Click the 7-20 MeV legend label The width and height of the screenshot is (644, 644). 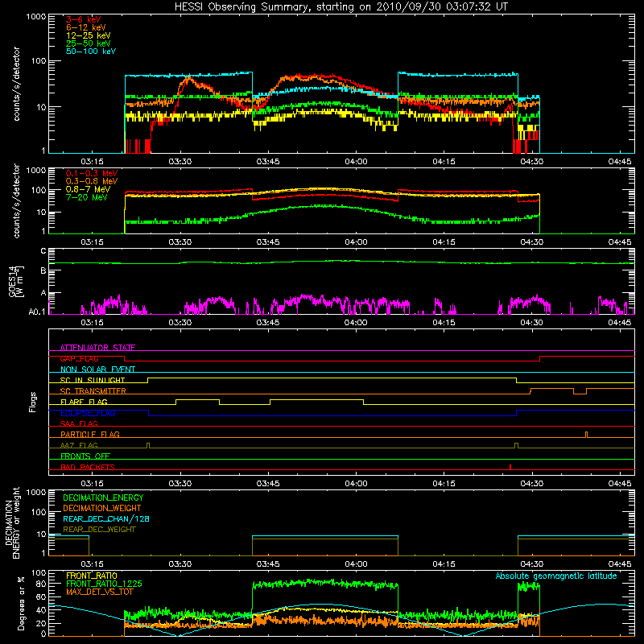coord(87,197)
